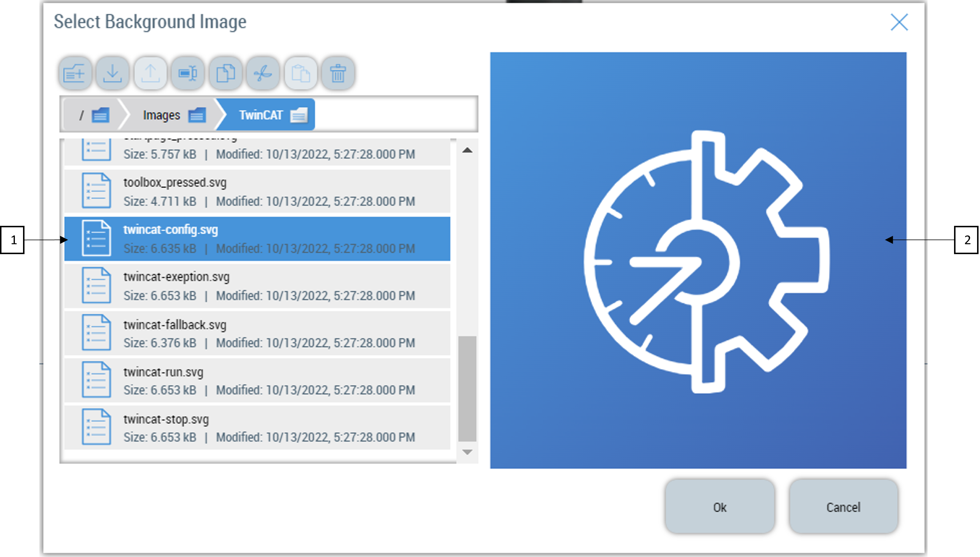The height and width of the screenshot is (557, 980).
Task: Click the twincat-run.svg file icon
Action: (x=96, y=380)
